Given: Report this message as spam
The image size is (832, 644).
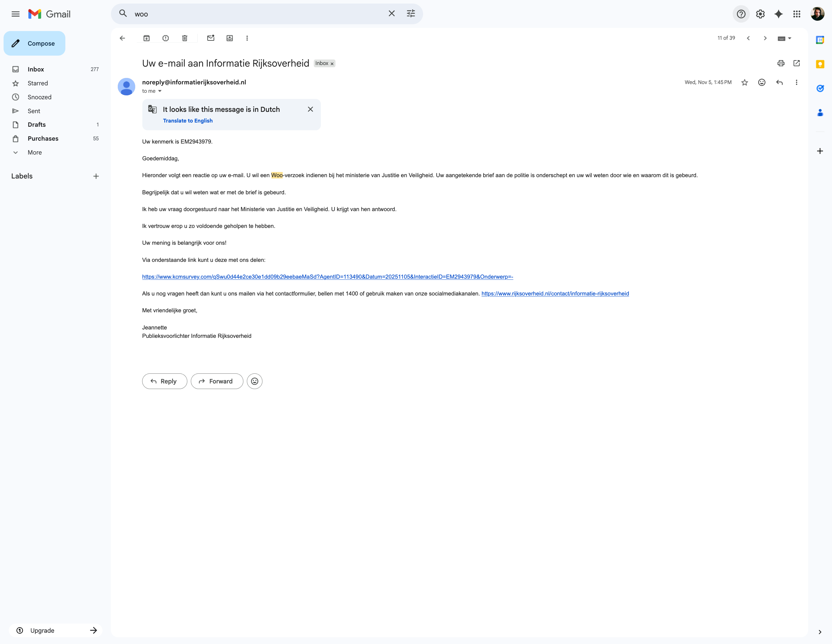Looking at the screenshot, I should pyautogui.click(x=165, y=38).
